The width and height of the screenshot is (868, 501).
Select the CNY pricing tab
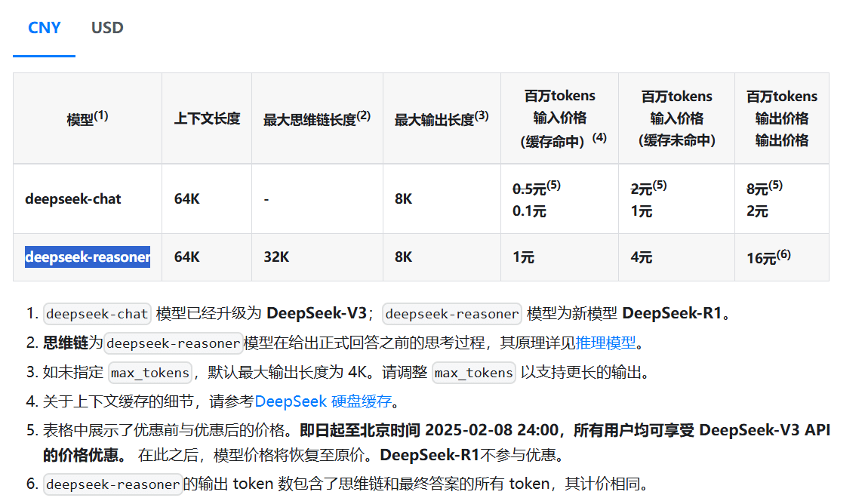point(45,27)
